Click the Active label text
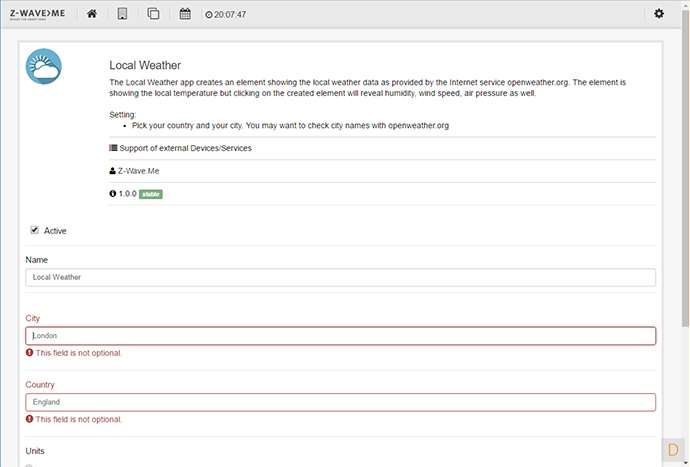690x467 pixels. (x=55, y=231)
